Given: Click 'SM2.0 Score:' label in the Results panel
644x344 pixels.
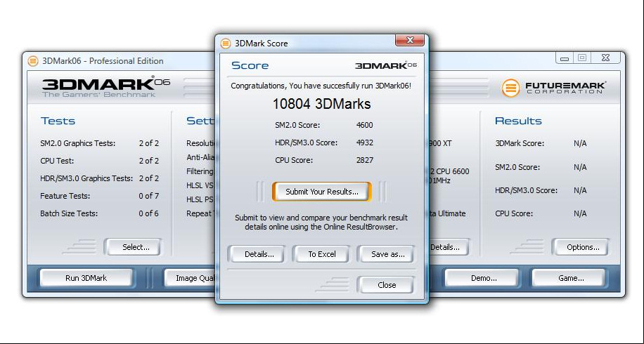Looking at the screenshot, I should tap(517, 167).
